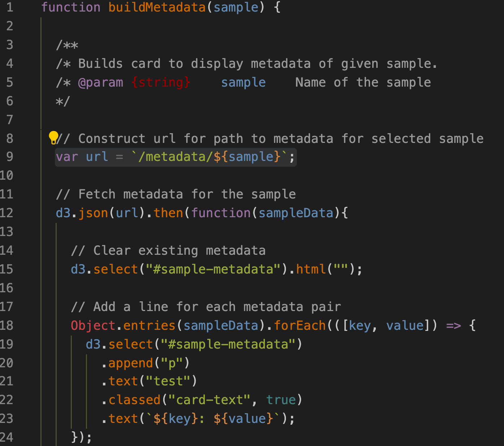Click line number 9 in gutter

point(10,157)
